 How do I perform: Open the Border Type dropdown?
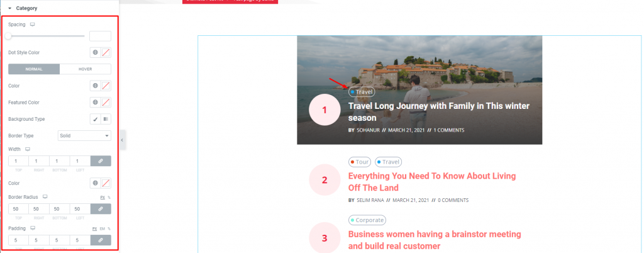(85, 135)
